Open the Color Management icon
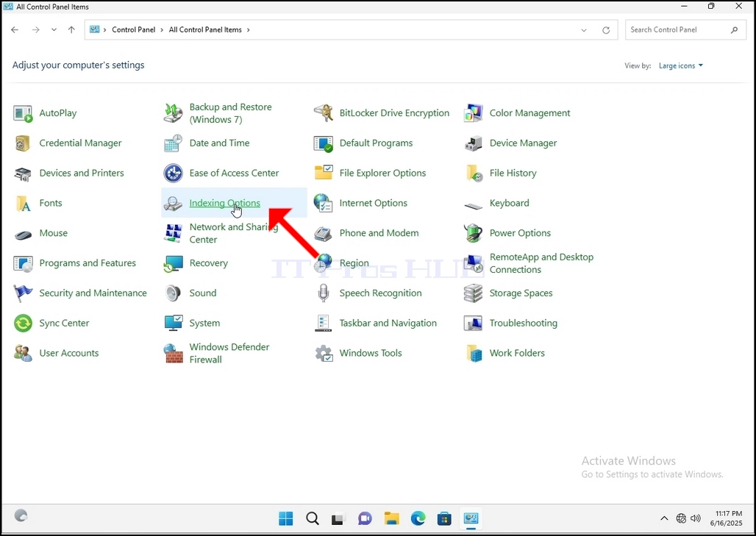756x536 pixels. point(474,113)
